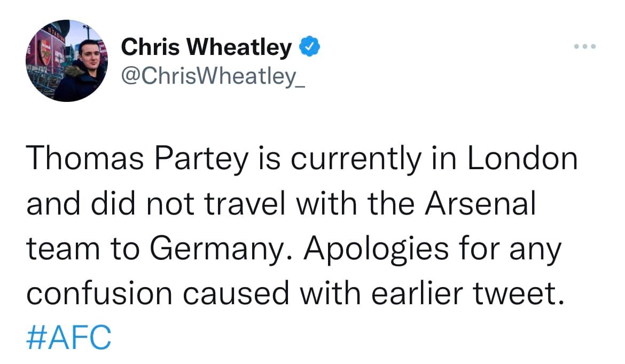The height and width of the screenshot is (364, 625).
Task: Open the tweet's three-dot more options menu
Action: [584, 47]
